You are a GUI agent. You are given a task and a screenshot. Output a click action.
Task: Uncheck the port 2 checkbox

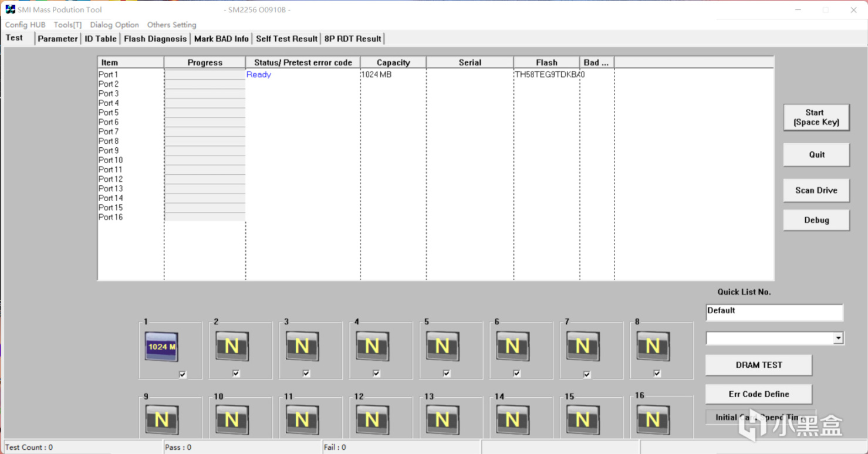coord(236,373)
